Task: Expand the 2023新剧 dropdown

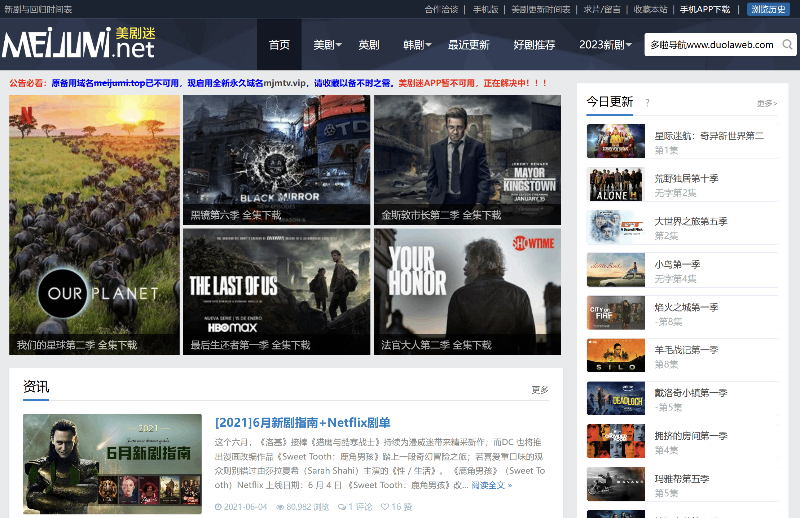Action: click(x=605, y=45)
